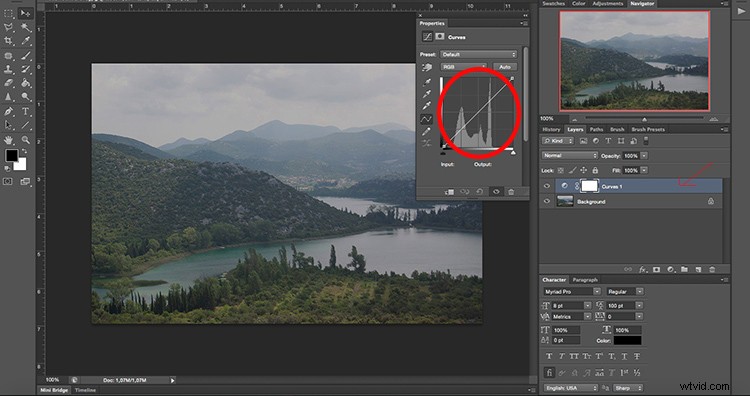Select the Healing Brush tool

(9, 55)
